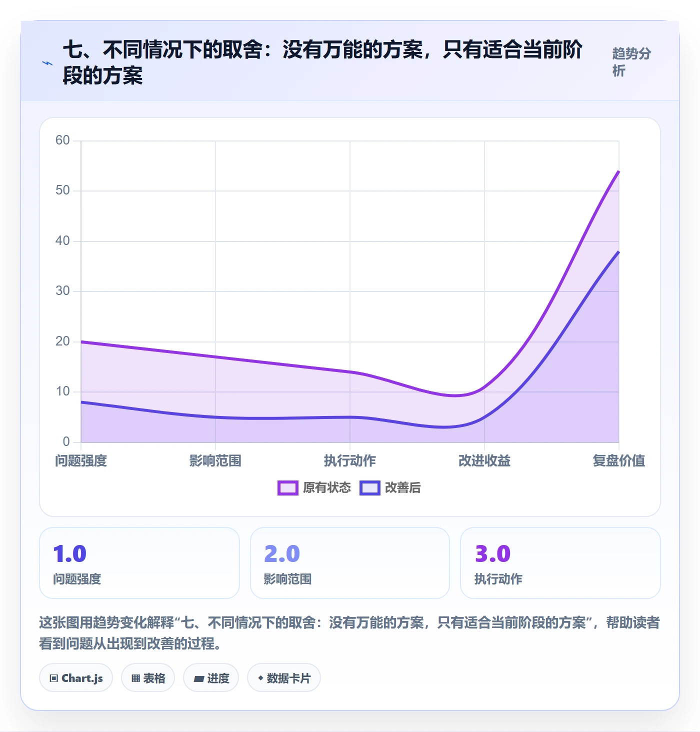The width and height of the screenshot is (700, 732).
Task: Click the x-axis label 影响范围 under the chart
Action: pos(215,460)
